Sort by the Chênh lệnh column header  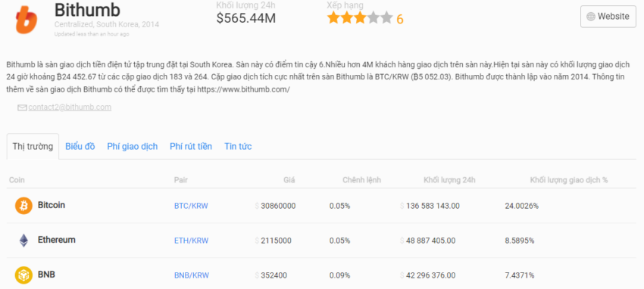pyautogui.click(x=362, y=180)
